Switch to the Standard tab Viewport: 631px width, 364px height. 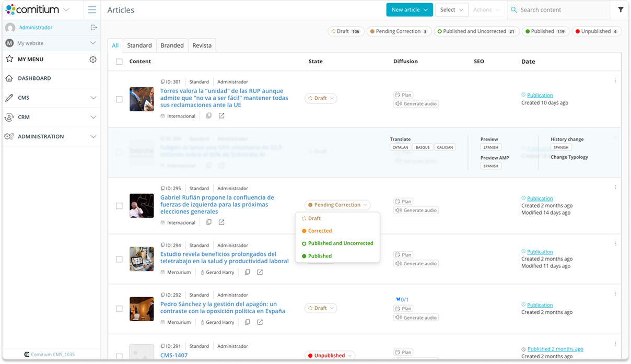139,45
